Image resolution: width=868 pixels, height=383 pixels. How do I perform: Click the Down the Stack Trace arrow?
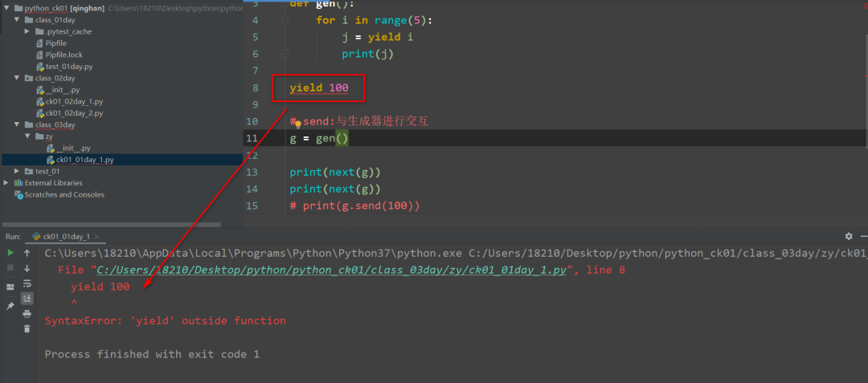point(27,268)
